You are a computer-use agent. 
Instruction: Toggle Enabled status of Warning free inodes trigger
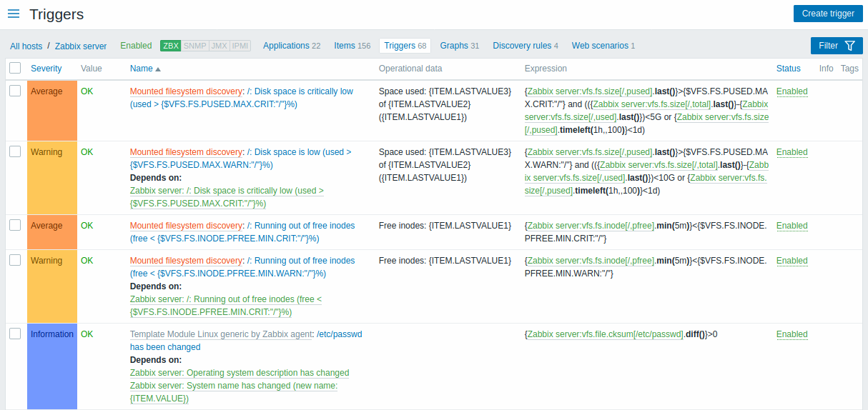coord(792,261)
